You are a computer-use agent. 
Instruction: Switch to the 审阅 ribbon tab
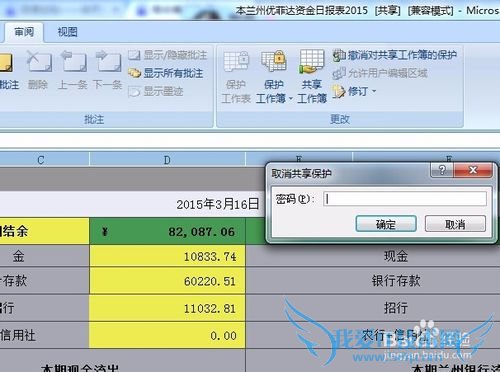(24, 32)
